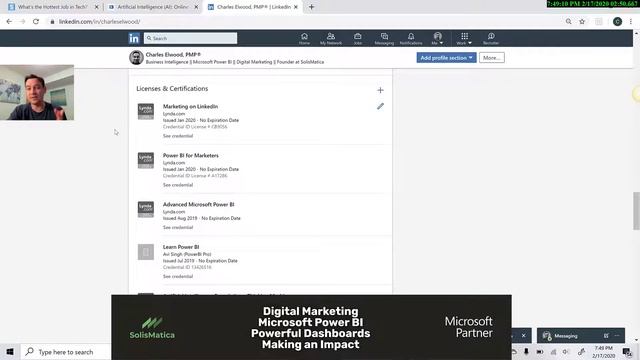Compose new message icon in Messaging bar
The image size is (640, 360).
pos(606,336)
